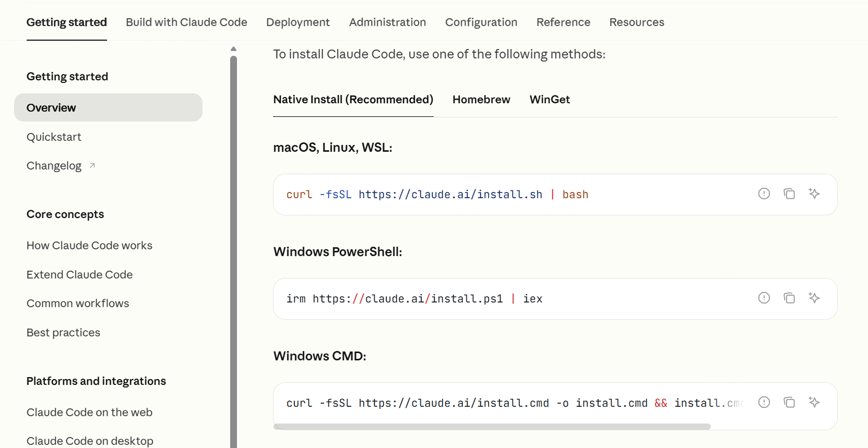
Task: Click the curl install.sh code text
Action: [x=437, y=195]
